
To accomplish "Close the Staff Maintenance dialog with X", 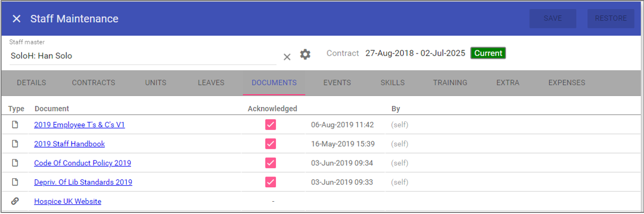I will [17, 19].
